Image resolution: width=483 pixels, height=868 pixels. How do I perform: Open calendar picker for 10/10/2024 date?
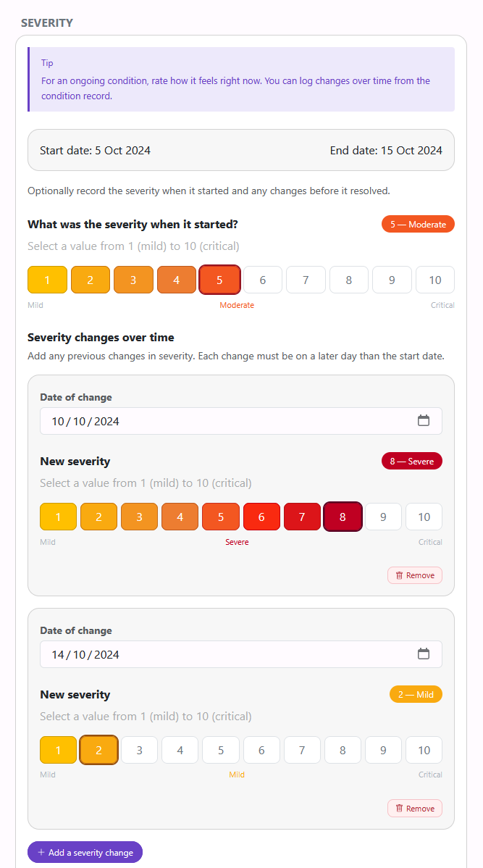tap(423, 421)
